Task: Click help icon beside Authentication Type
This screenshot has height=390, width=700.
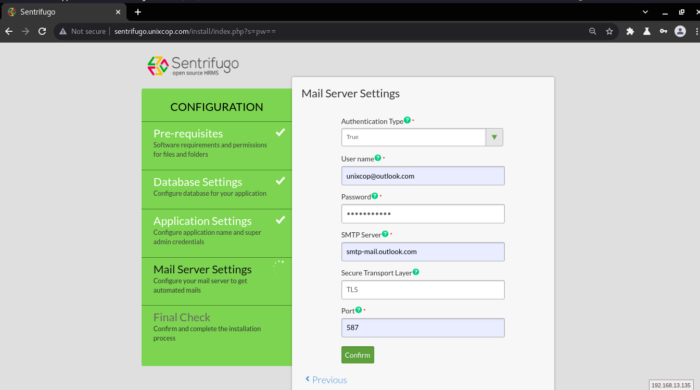Action: (x=407, y=120)
